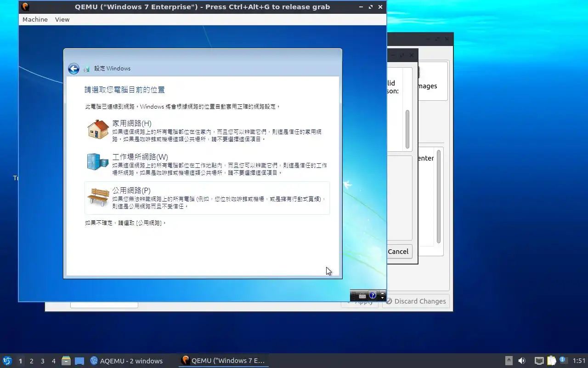
Task: Click the update notification tray icon
Action: (563, 360)
